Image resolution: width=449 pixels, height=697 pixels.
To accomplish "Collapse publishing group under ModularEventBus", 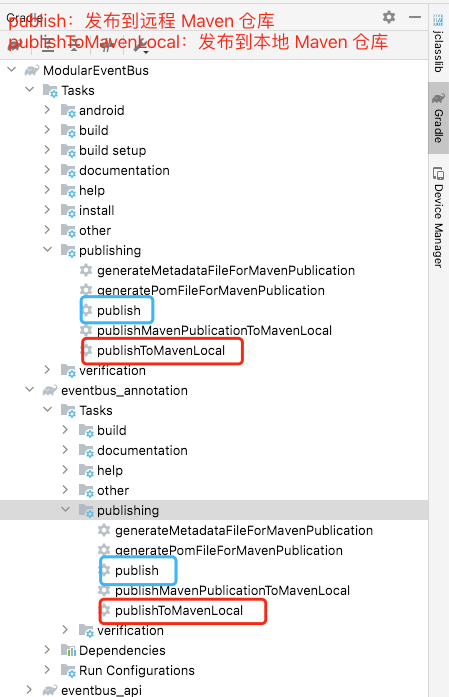I will pos(48,250).
